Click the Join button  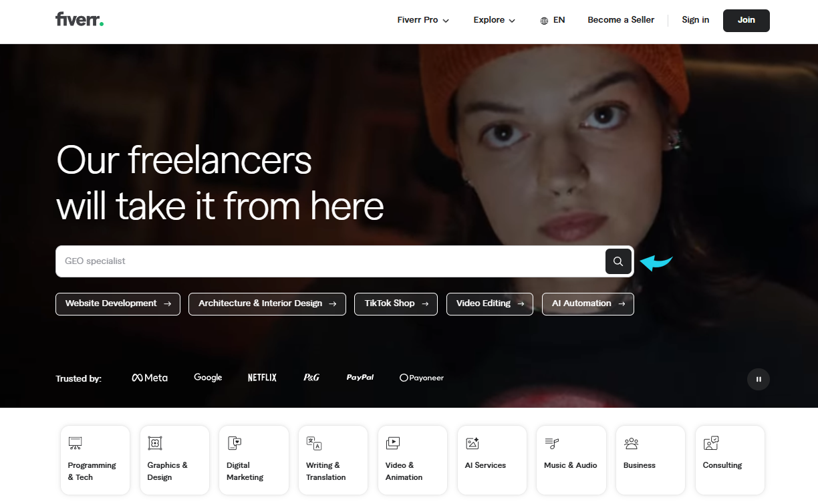[746, 21]
